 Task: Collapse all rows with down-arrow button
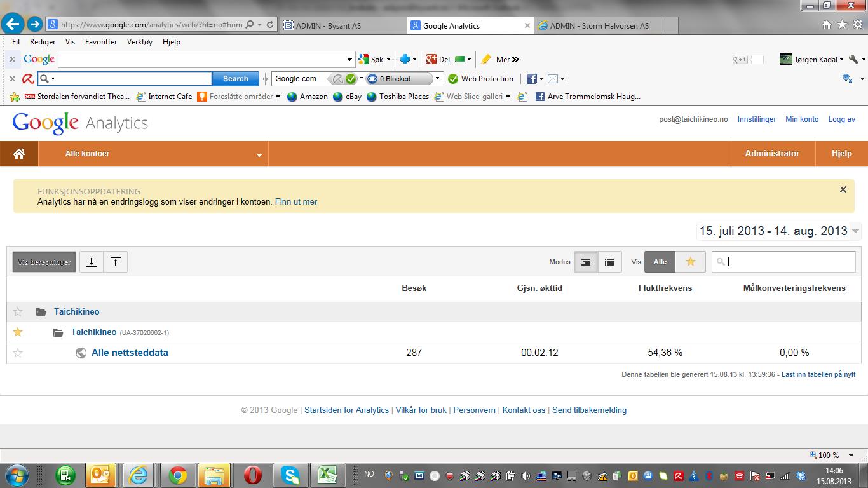pyautogui.click(x=92, y=262)
